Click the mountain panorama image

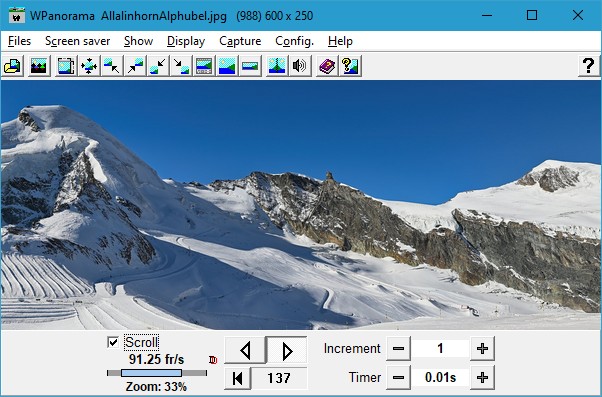pos(301,205)
